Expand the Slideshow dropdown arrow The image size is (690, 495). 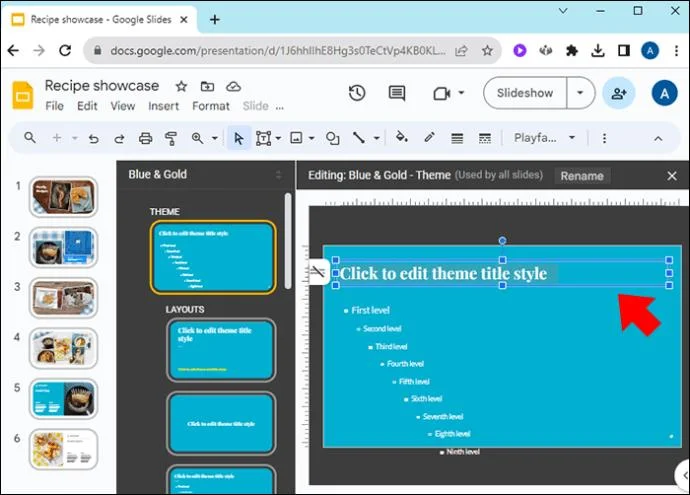point(580,93)
